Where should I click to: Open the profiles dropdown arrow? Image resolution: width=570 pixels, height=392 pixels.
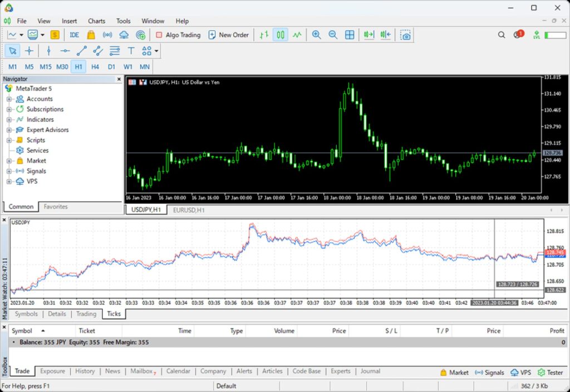(x=42, y=35)
